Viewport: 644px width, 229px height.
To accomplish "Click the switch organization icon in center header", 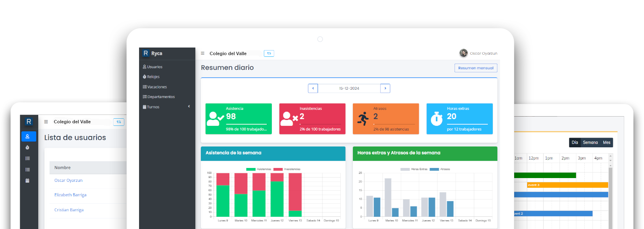I will click(x=269, y=53).
